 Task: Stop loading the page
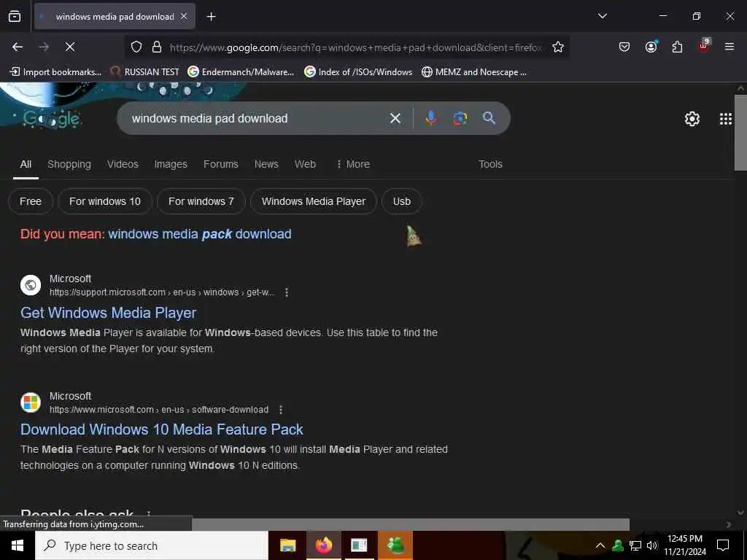coord(70,47)
